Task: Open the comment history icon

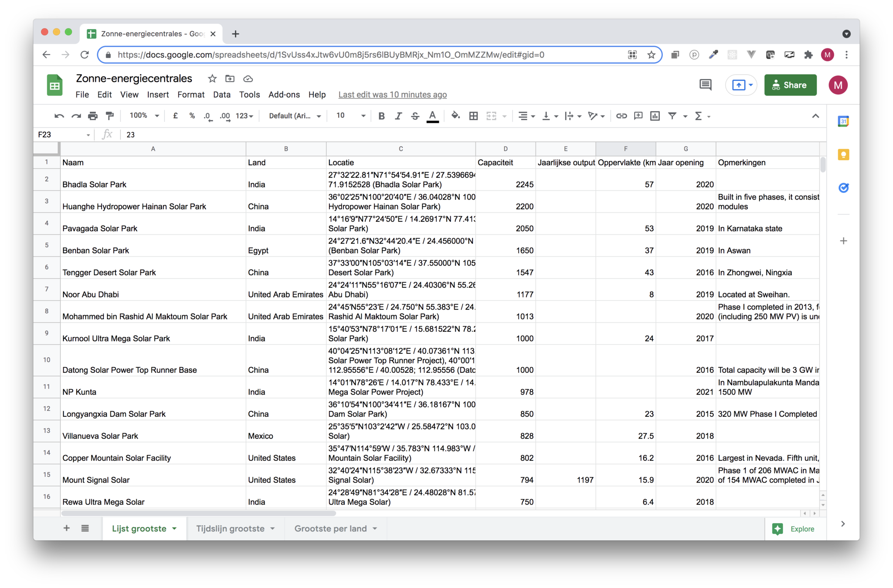Action: (705, 85)
